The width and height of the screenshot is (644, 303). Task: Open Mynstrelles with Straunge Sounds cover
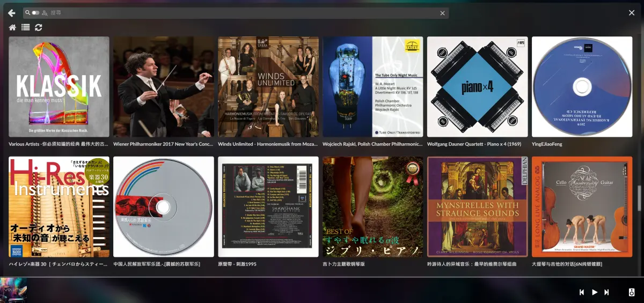click(x=478, y=207)
